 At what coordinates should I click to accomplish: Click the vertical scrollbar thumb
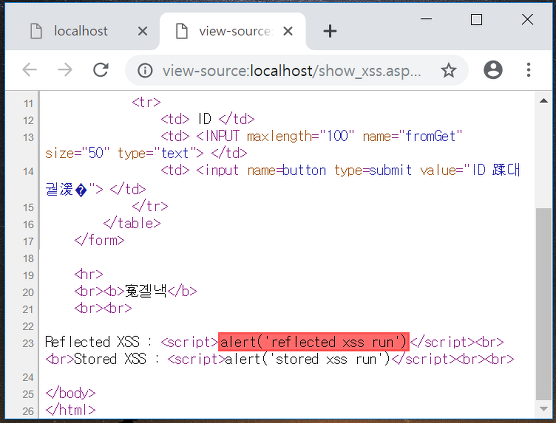pos(543,304)
